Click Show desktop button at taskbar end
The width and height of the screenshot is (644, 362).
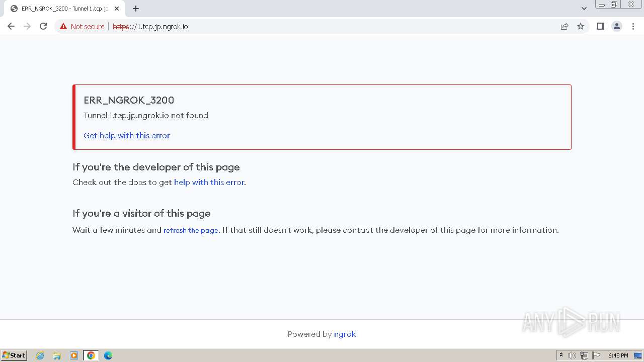click(x=638, y=355)
